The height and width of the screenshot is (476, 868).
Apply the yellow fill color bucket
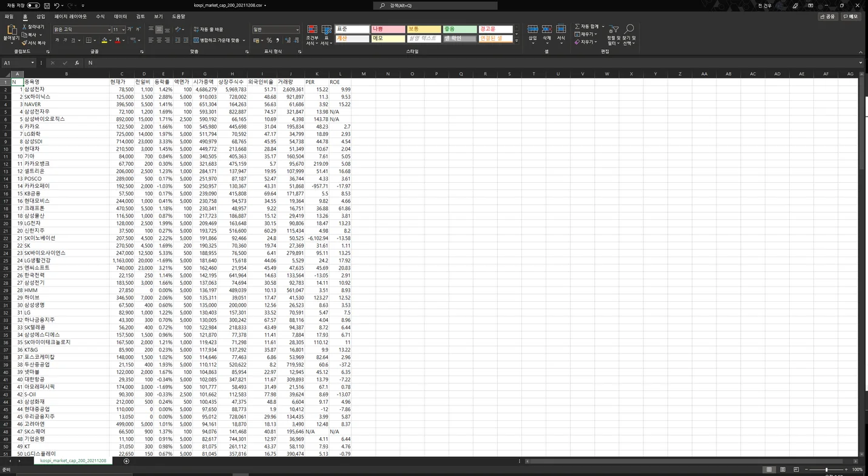pyautogui.click(x=104, y=41)
